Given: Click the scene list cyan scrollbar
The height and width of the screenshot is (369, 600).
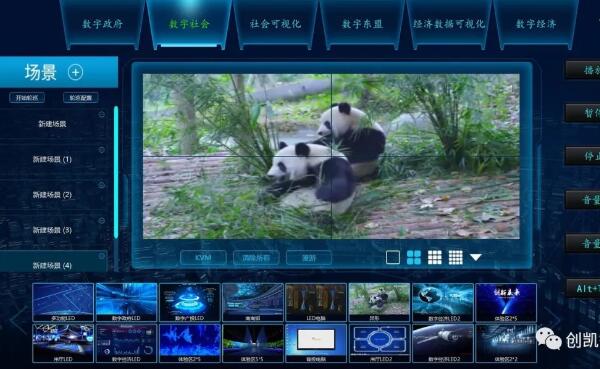Looking at the screenshot, I should (116, 172).
